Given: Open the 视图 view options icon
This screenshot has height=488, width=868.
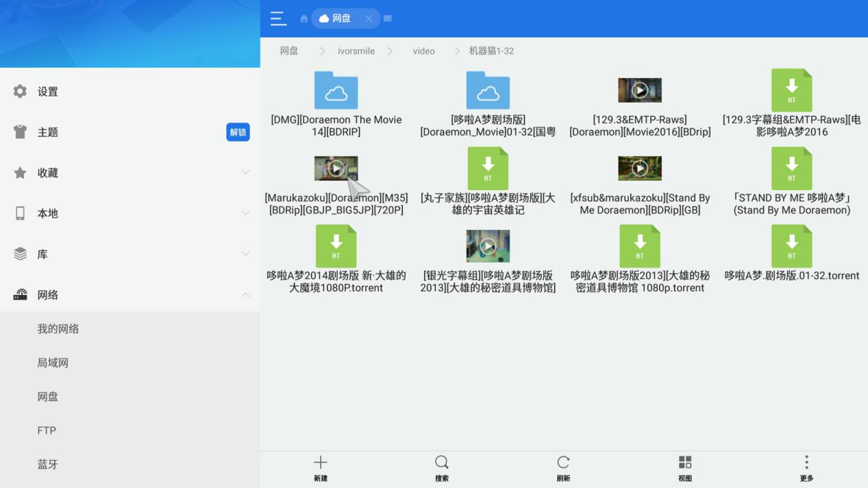Looking at the screenshot, I should click(684, 462).
